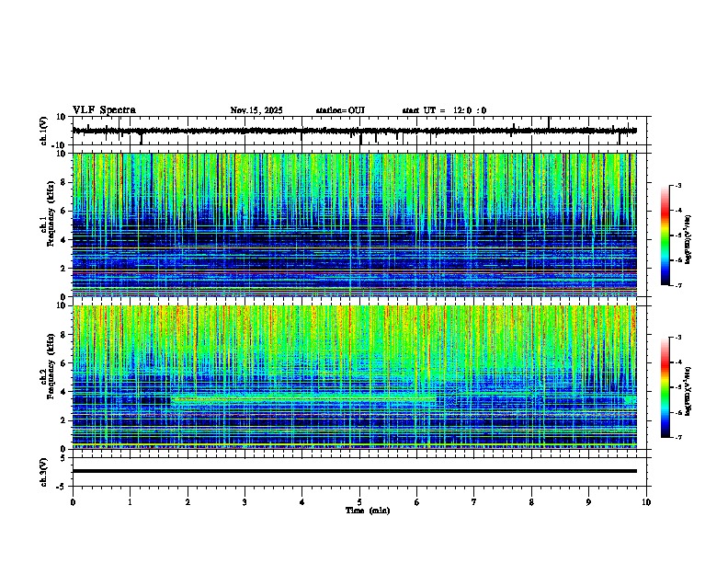Click the ch.3 flat black voltage trace
Screen dimensions: 728x563
354,471
